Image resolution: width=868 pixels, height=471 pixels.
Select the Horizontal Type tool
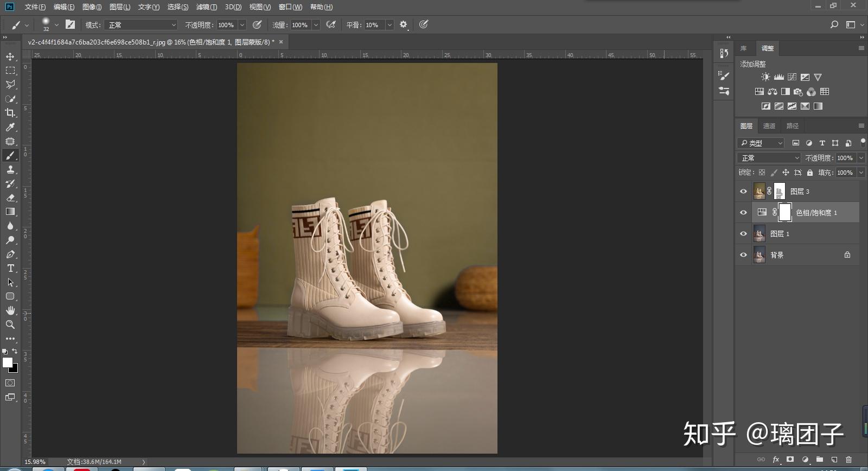click(x=10, y=268)
